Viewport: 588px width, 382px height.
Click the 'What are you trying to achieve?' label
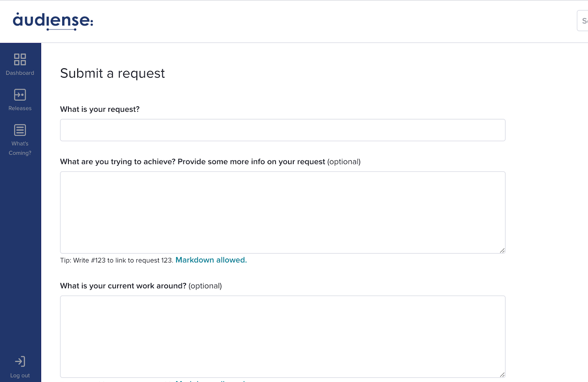[x=118, y=162]
